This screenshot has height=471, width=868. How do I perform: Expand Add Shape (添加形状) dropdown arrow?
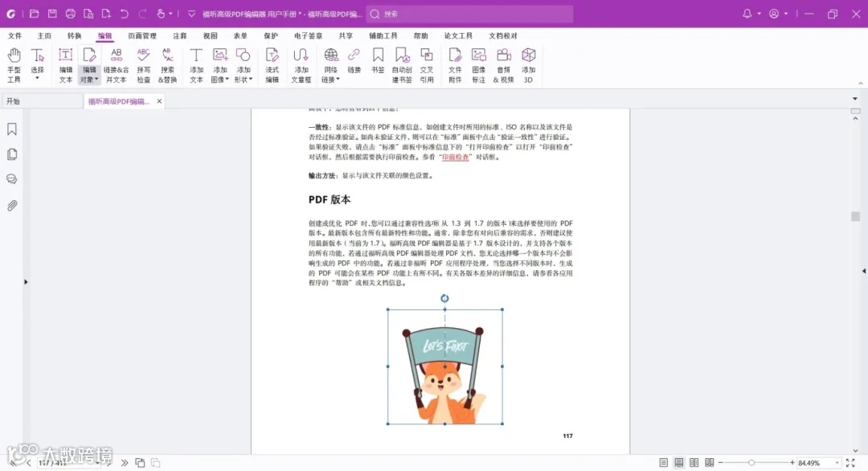(251, 80)
